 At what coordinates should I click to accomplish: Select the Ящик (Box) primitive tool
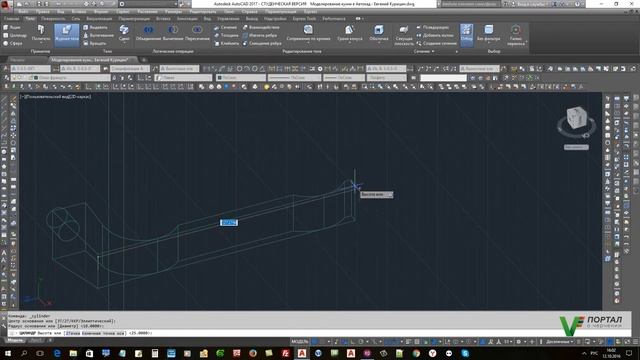[x=12, y=28]
